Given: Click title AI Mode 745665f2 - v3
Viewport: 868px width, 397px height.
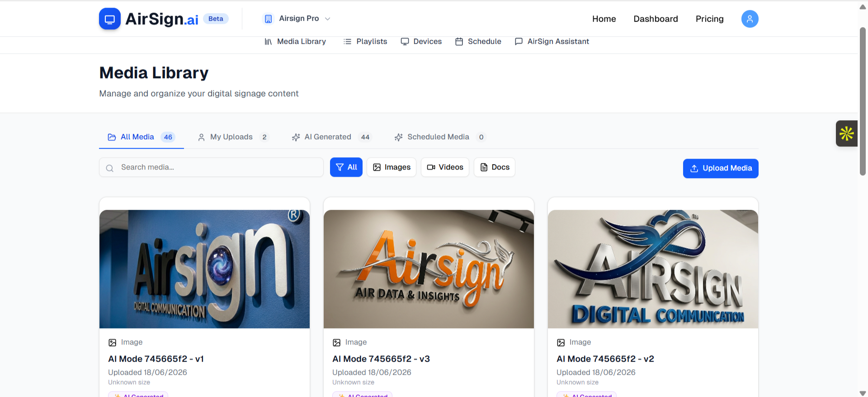Looking at the screenshot, I should (x=381, y=359).
